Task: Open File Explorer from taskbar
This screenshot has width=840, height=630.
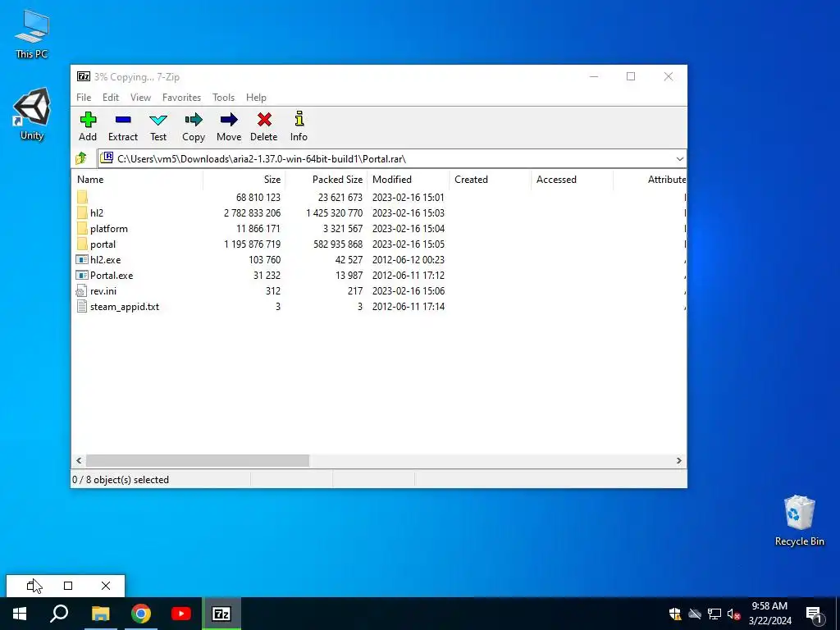Action: (100, 614)
